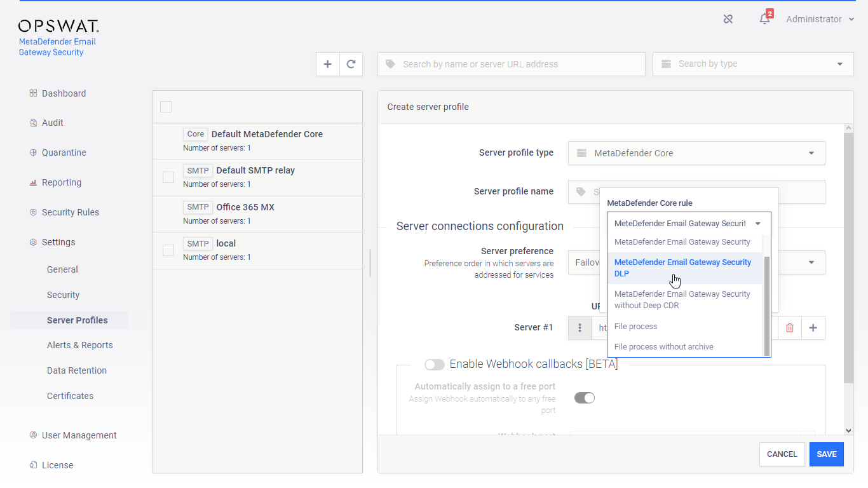Enable Webhook callbacks toggle
This screenshot has width=868, height=488.
[x=435, y=364]
